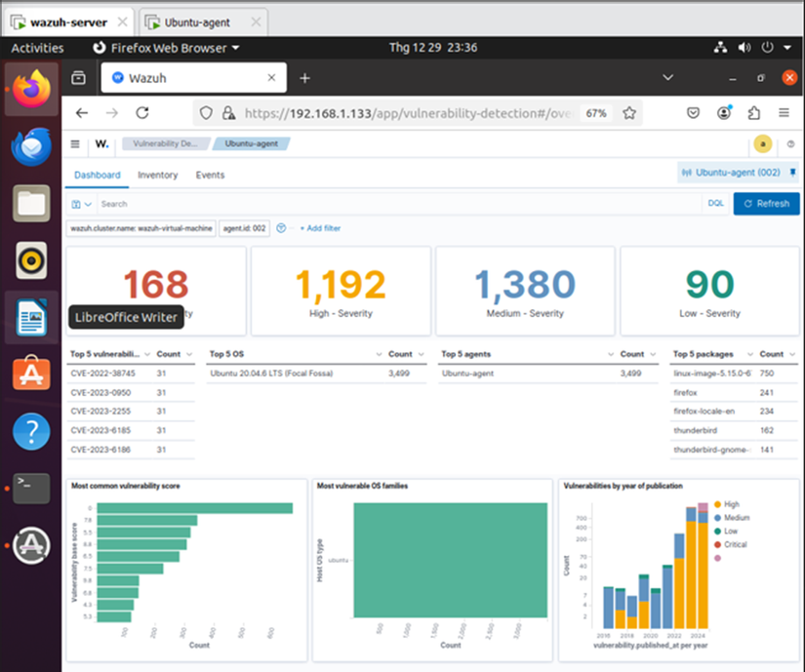
Task: Sort Top 5 agents column chevron
Action: [x=611, y=354]
